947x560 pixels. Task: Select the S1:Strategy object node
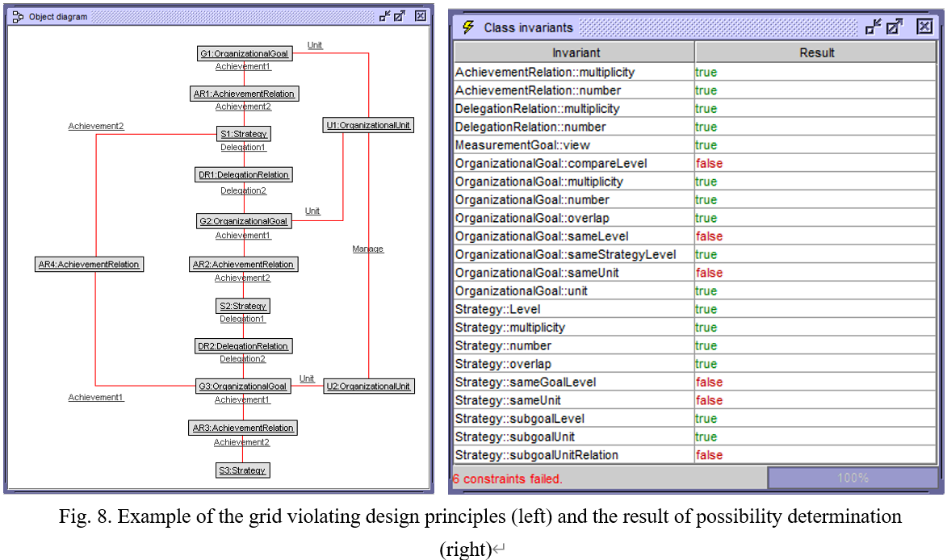(x=243, y=133)
